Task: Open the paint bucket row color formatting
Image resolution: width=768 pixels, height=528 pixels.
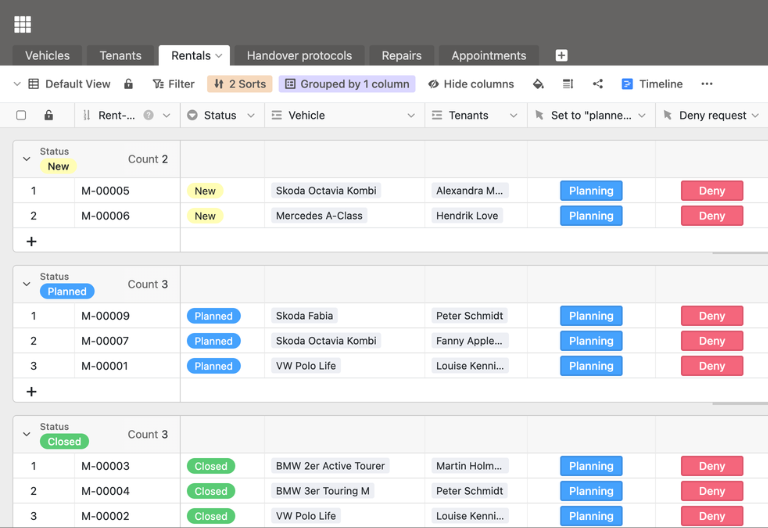Action: (538, 84)
